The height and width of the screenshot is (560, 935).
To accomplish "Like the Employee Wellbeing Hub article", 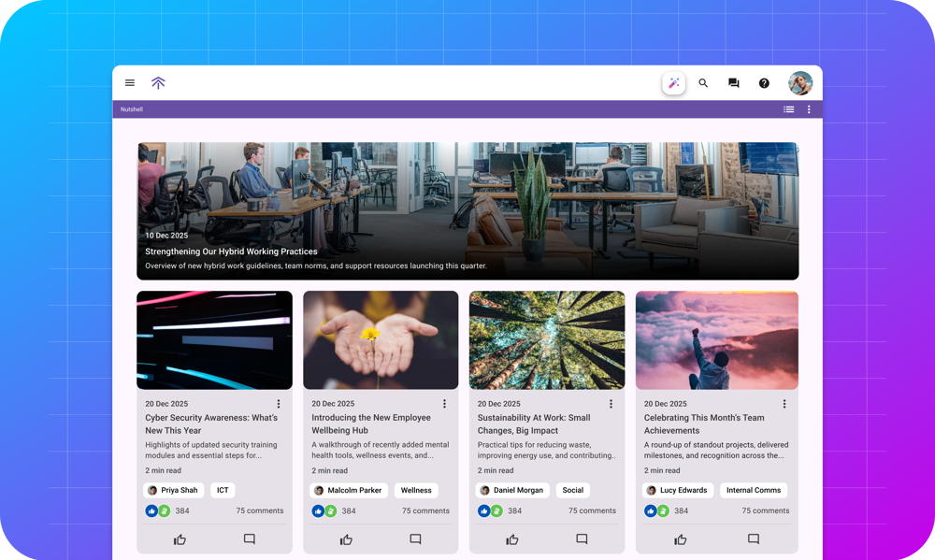I will click(346, 539).
